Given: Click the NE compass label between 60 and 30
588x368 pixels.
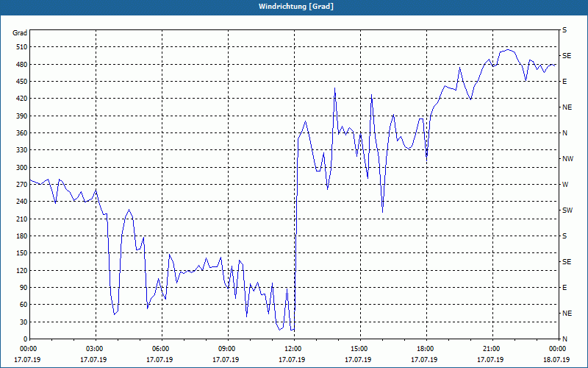Looking at the screenshot, I should click(567, 314).
